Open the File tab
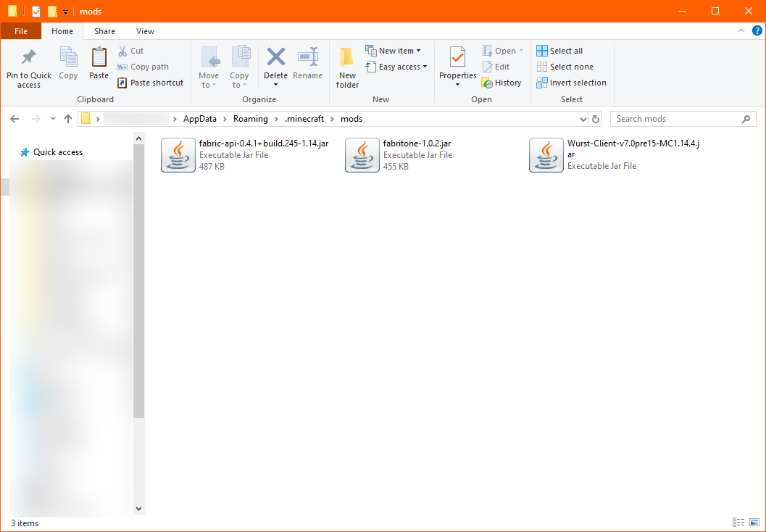Image resolution: width=766 pixels, height=532 pixels. point(21,31)
